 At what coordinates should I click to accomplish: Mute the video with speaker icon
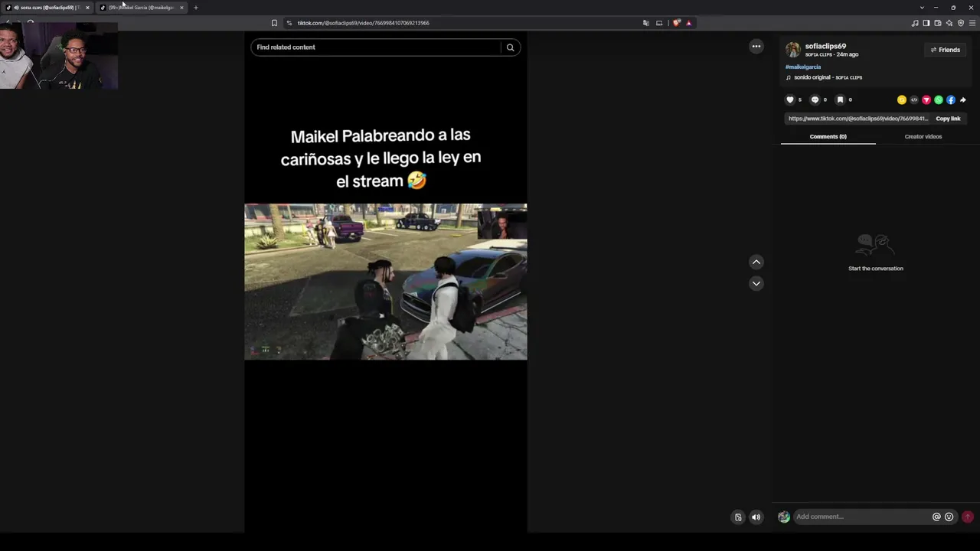[756, 517]
